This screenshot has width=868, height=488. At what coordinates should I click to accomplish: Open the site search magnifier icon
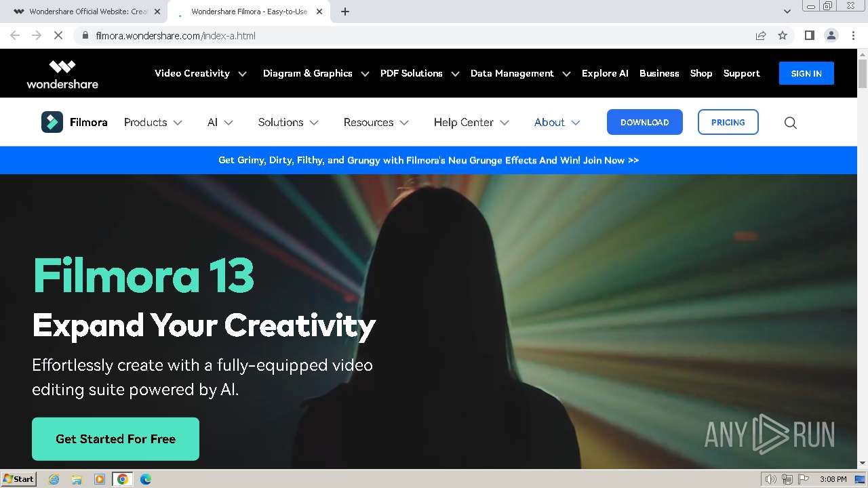[x=790, y=123]
